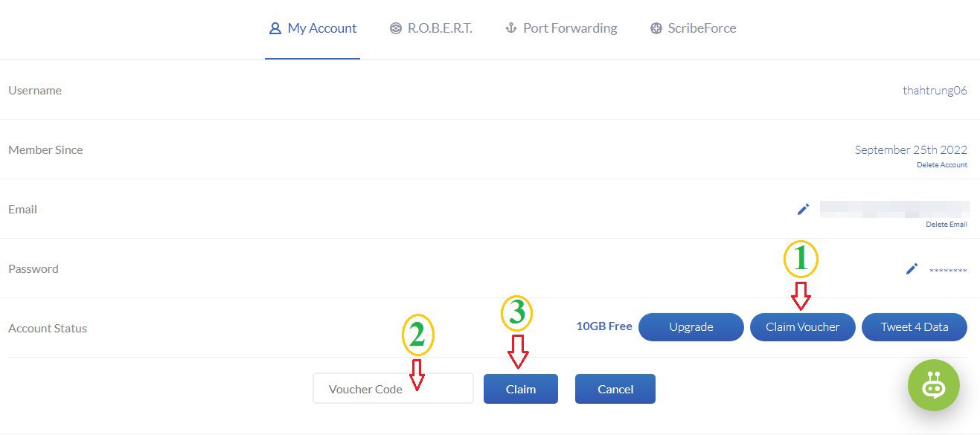Switch to the R.O.B.E.R.T. tab
This screenshot has width=980, height=435.
coord(431,28)
